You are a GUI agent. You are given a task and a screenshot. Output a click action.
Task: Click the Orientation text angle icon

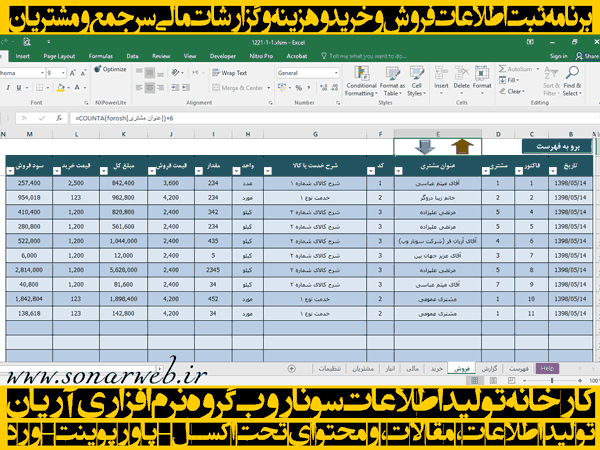coord(175,72)
